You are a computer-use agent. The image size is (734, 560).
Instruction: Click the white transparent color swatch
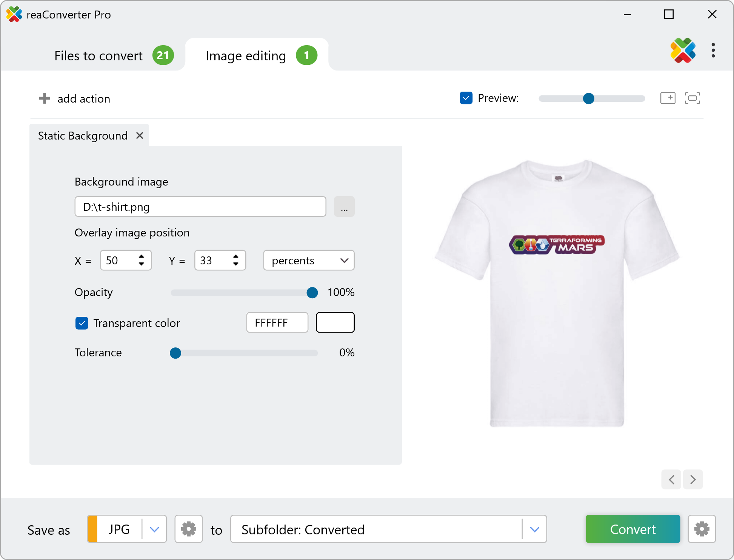[335, 322]
